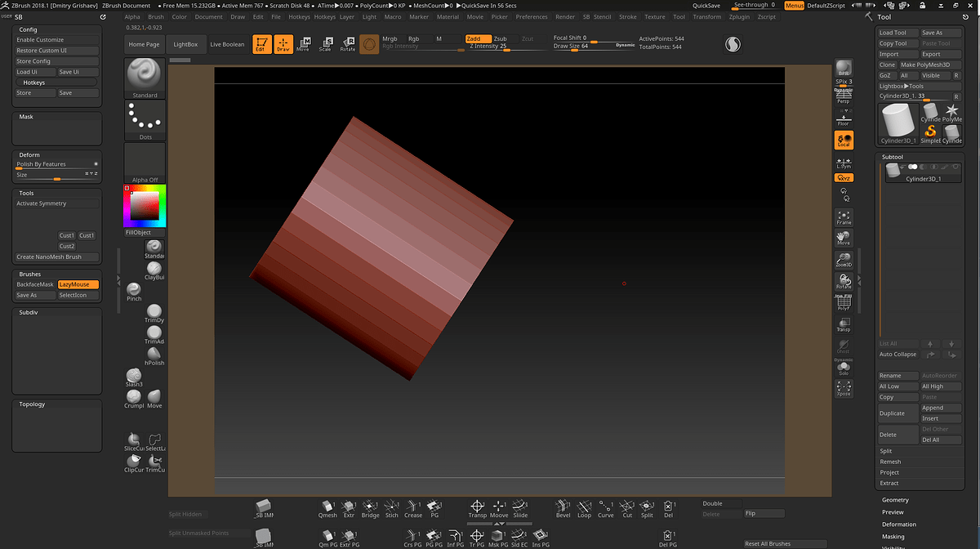Select the Standard brush thumbnail
The height and width of the screenshot is (549, 980).
tap(145, 78)
